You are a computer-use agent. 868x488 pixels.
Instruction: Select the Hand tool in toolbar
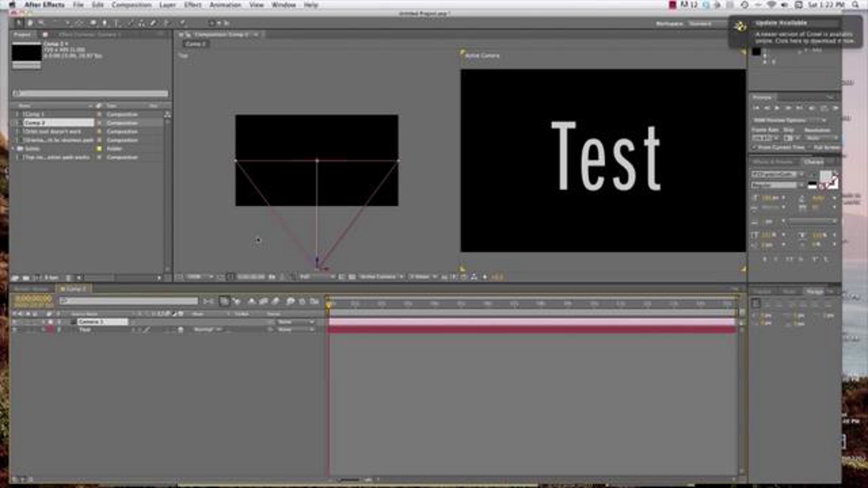point(30,23)
